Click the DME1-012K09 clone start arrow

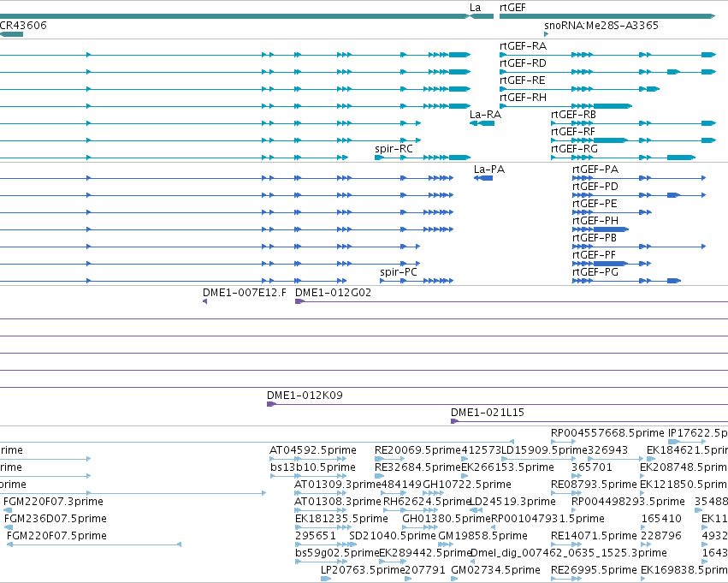(x=271, y=405)
